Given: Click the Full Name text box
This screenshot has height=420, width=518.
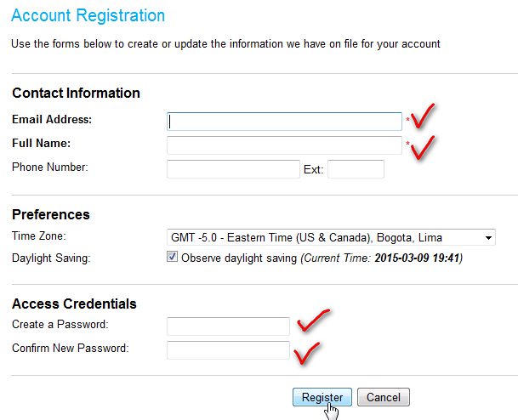Looking at the screenshot, I should (284, 145).
